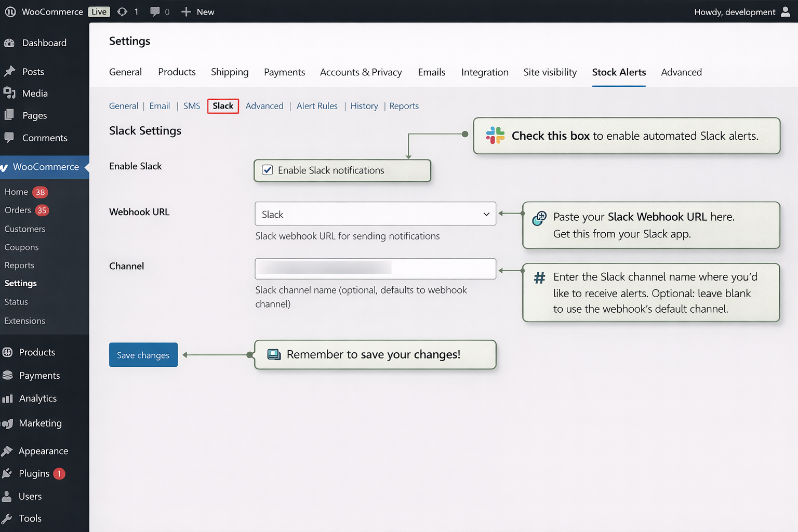Open Appearance menu in sidebar
This screenshot has height=532, width=798.
(43, 451)
